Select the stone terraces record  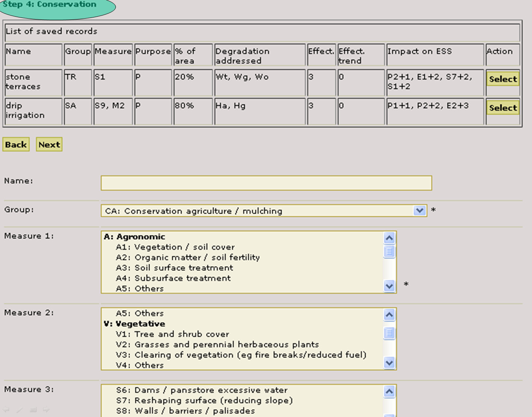point(503,79)
